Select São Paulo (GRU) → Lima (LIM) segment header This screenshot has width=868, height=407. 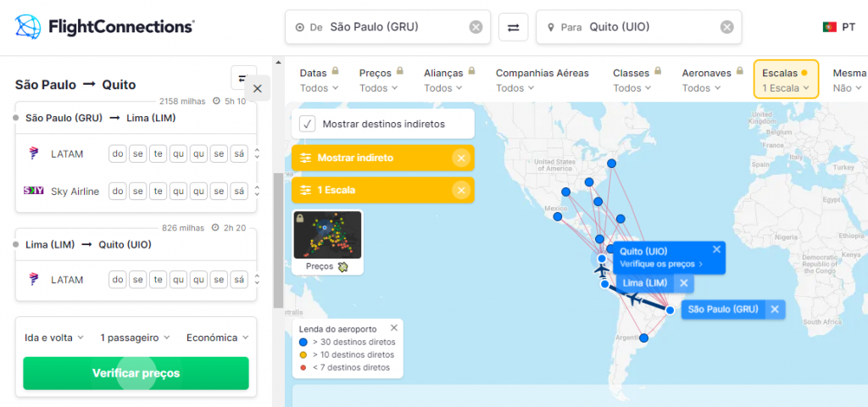(136, 118)
